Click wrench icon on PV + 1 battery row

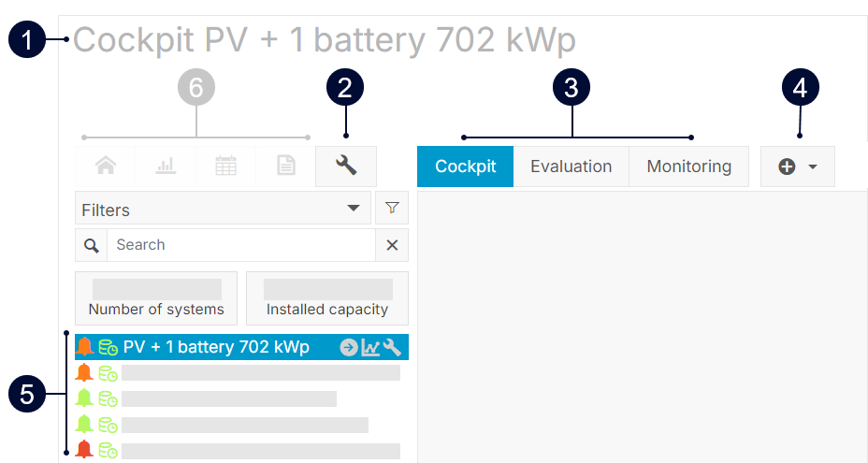click(x=392, y=348)
